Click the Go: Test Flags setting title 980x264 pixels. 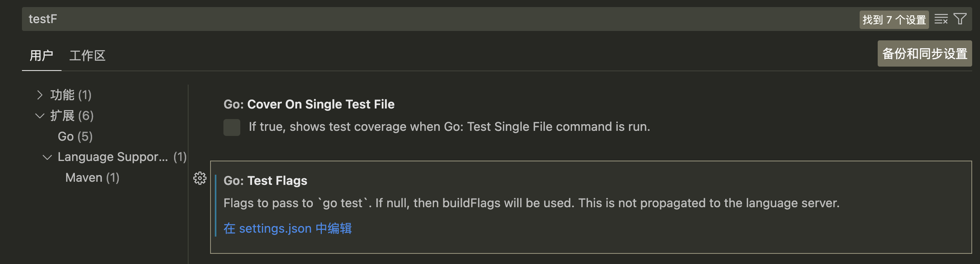(x=265, y=181)
